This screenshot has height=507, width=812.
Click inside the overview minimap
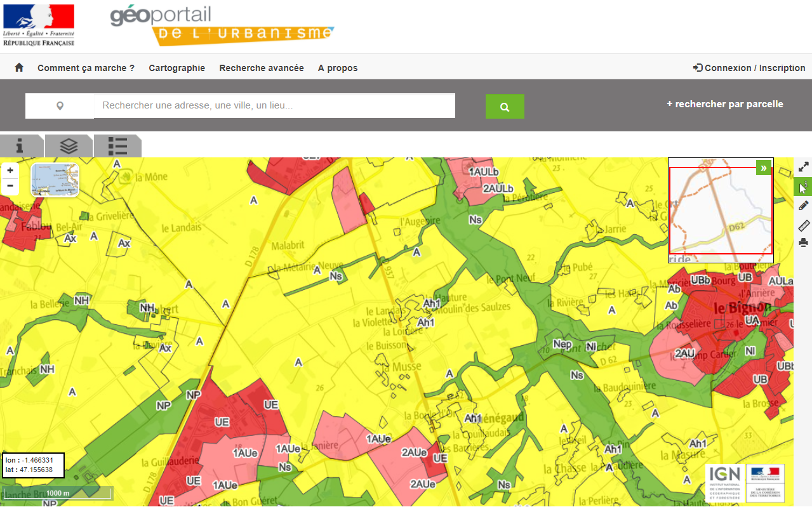[721, 211]
